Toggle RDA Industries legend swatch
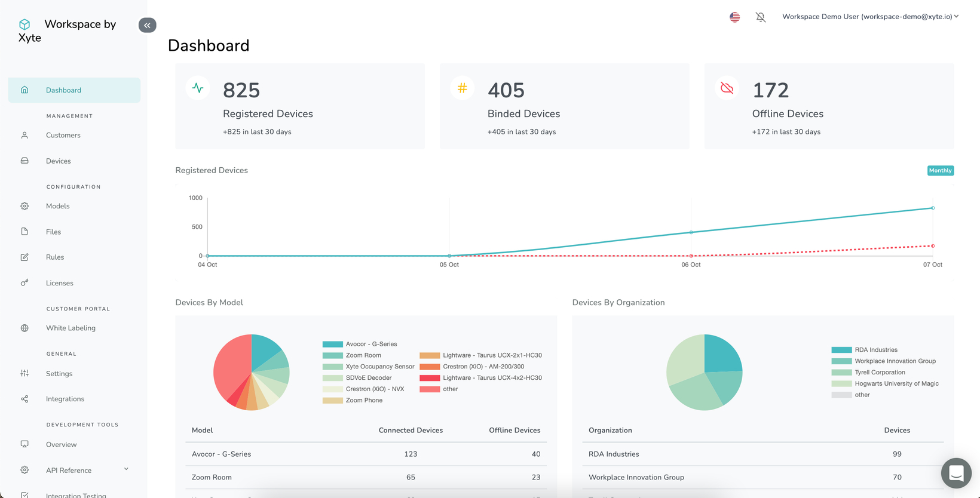 pyautogui.click(x=841, y=350)
